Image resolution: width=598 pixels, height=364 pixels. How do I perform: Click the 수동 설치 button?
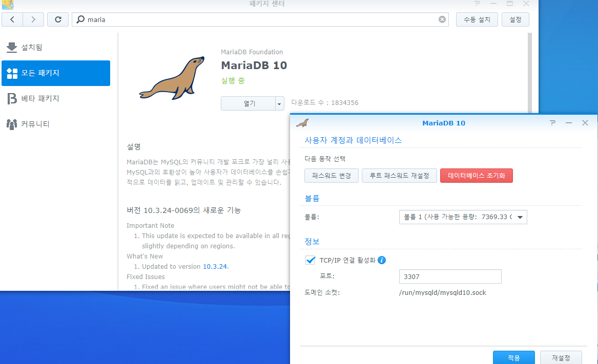pyautogui.click(x=477, y=19)
